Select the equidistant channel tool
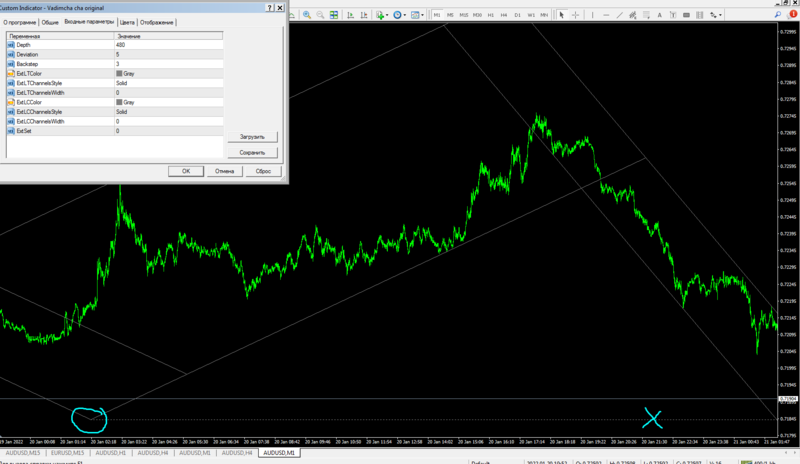Image resolution: width=800 pixels, height=464 pixels. (633, 15)
